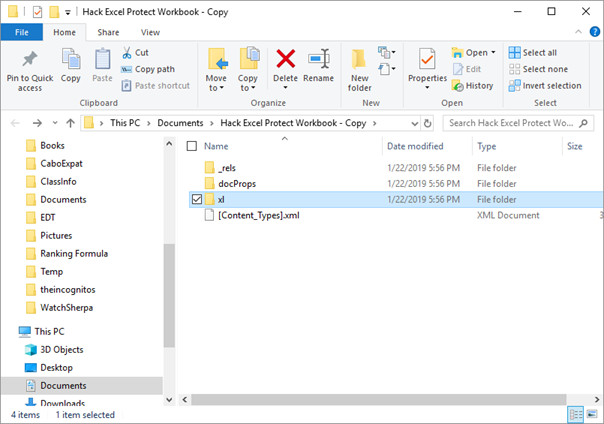Open the address bar history dropdown
The height and width of the screenshot is (424, 604).
[414, 123]
